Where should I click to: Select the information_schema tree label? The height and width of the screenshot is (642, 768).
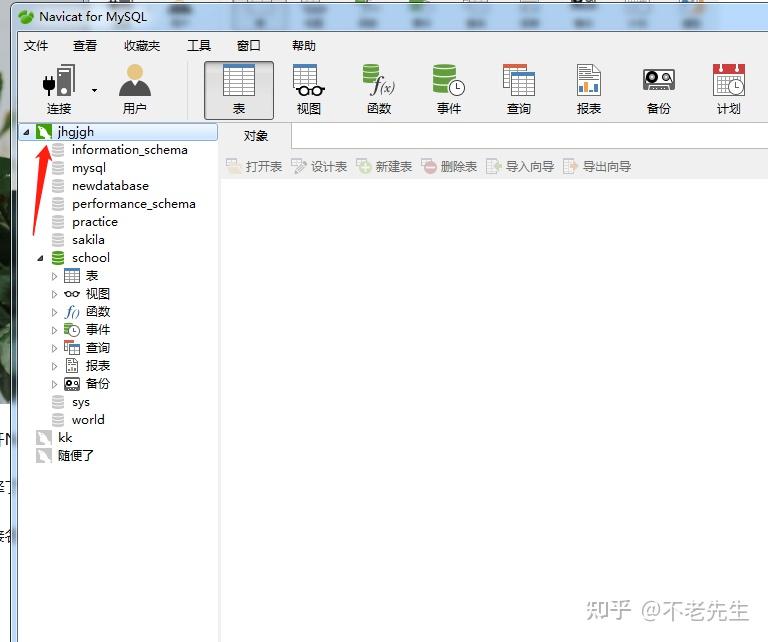[x=130, y=150]
